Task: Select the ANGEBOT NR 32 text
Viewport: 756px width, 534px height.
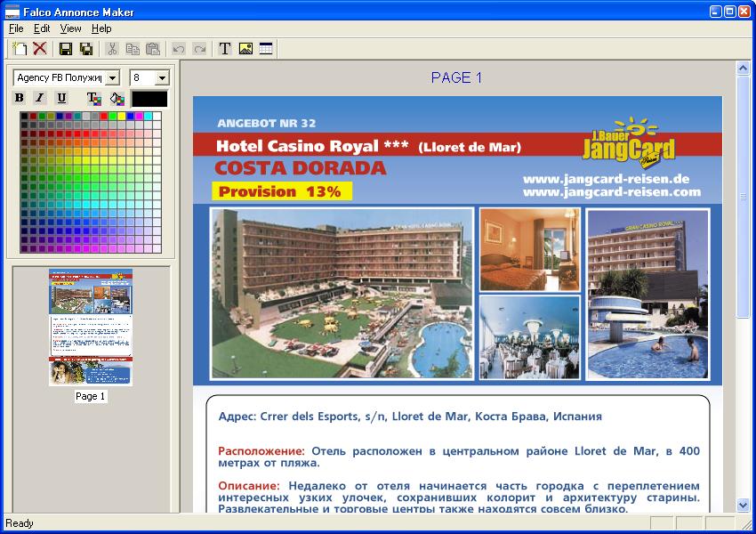Action: pos(267,124)
